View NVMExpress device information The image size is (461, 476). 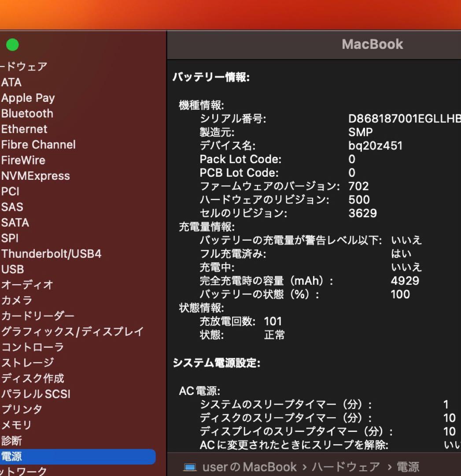click(x=36, y=176)
